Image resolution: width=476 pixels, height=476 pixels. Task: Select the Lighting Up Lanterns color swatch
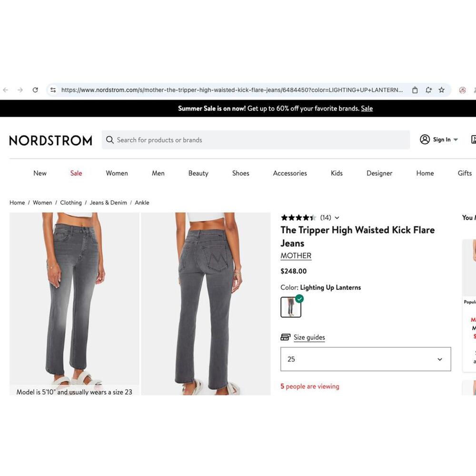291,307
